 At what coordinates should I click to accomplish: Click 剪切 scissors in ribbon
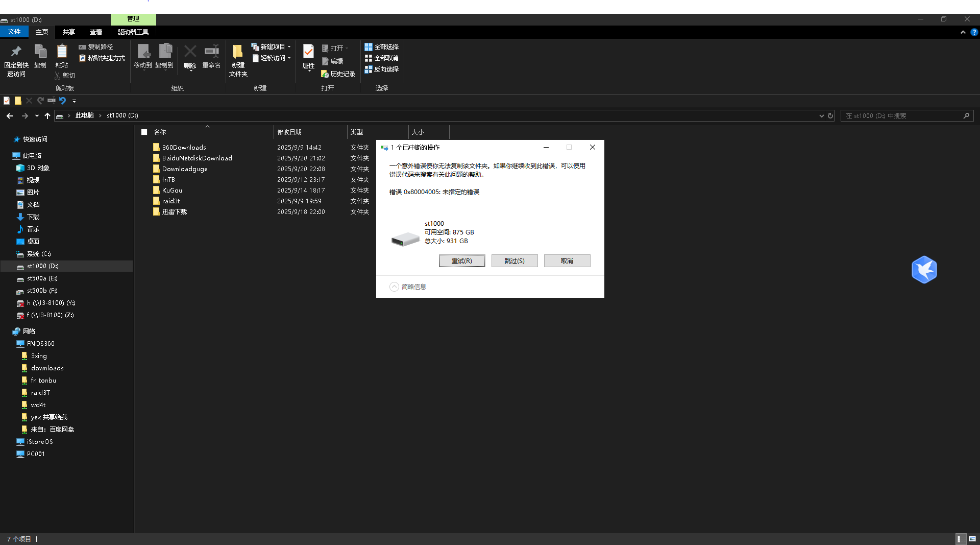(65, 76)
